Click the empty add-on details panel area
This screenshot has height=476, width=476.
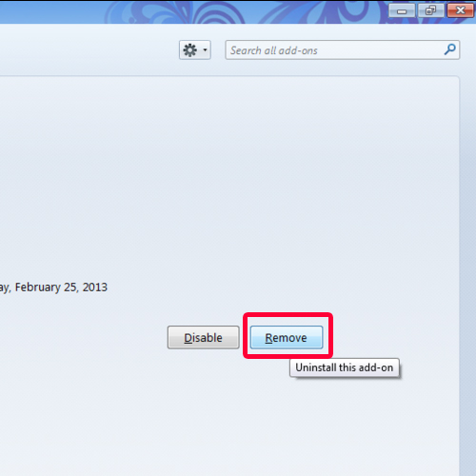(228, 174)
